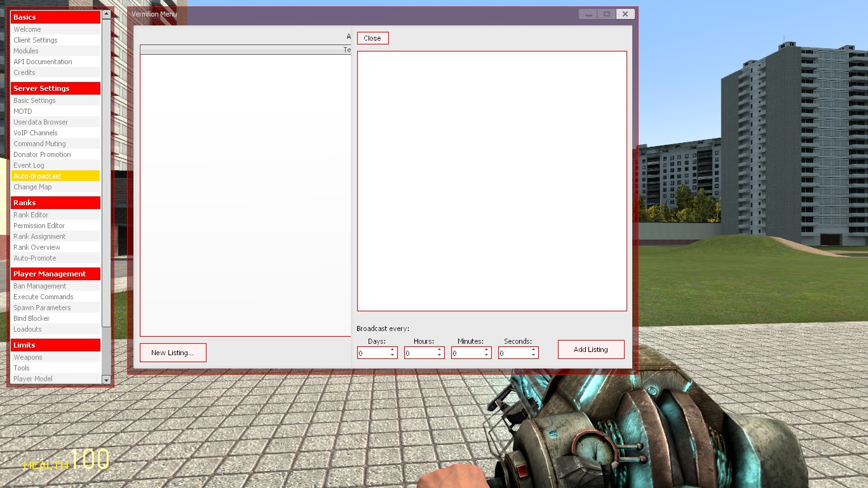Collapse the Ranks category header

pyautogui.click(x=55, y=203)
